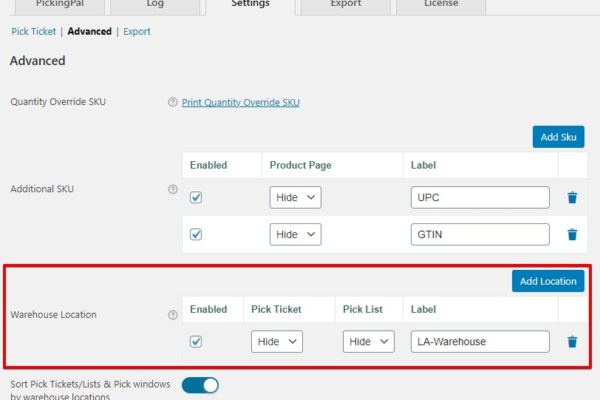The width and height of the screenshot is (600, 400).
Task: Open Print Quantity Override SKU link
Action: pyautogui.click(x=240, y=102)
